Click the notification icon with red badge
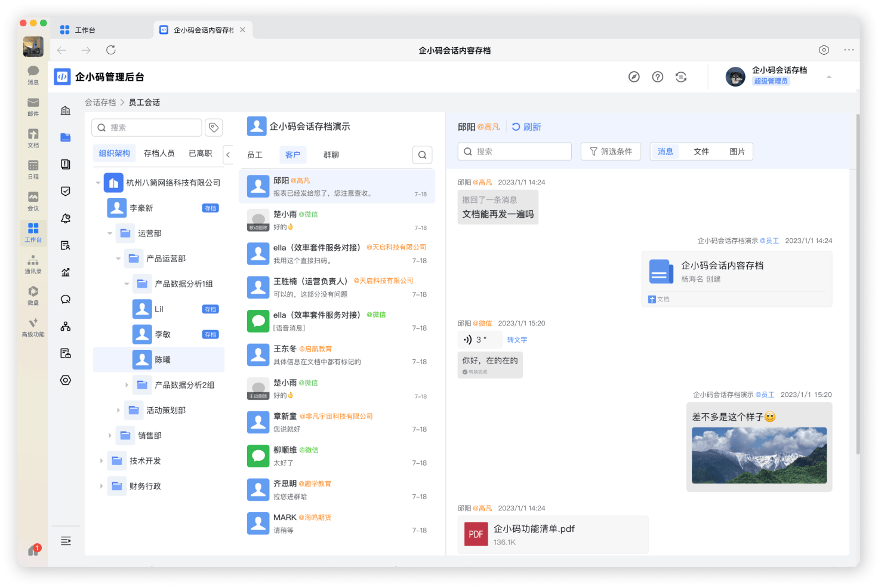The image size is (881, 588). click(33, 550)
